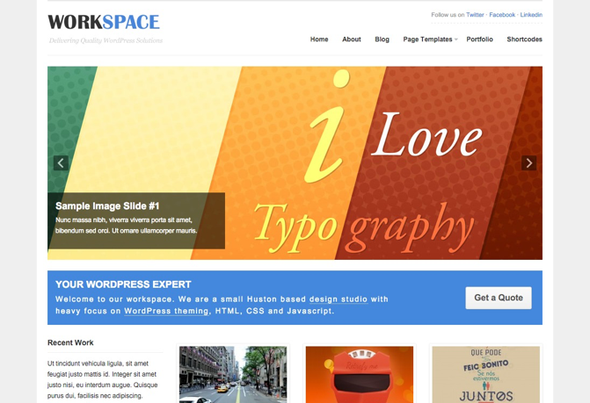Follow the Facebook link
This screenshot has width=590, height=403.
pos(502,15)
